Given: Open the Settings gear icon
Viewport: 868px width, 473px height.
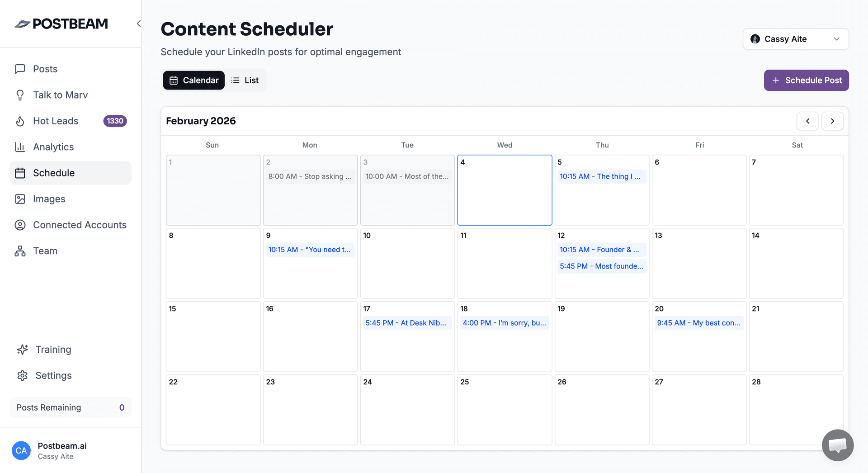Looking at the screenshot, I should (22, 376).
